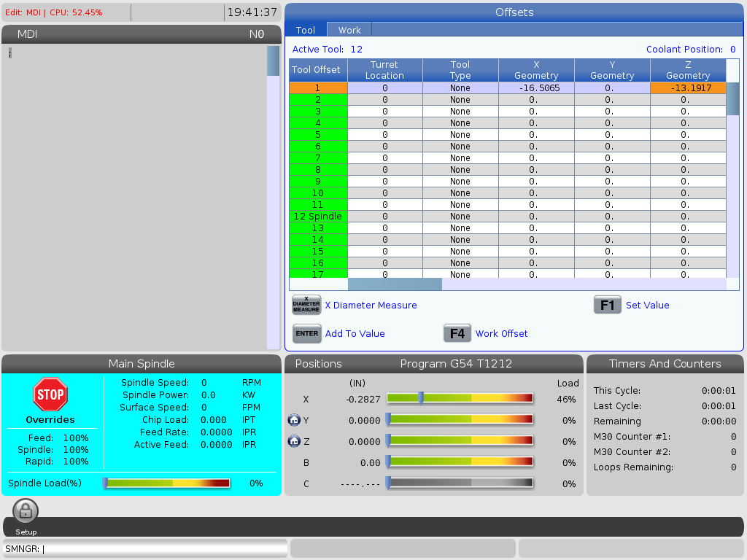This screenshot has height=560, width=747.
Task: Click the ENTER key icon
Action: (x=306, y=334)
